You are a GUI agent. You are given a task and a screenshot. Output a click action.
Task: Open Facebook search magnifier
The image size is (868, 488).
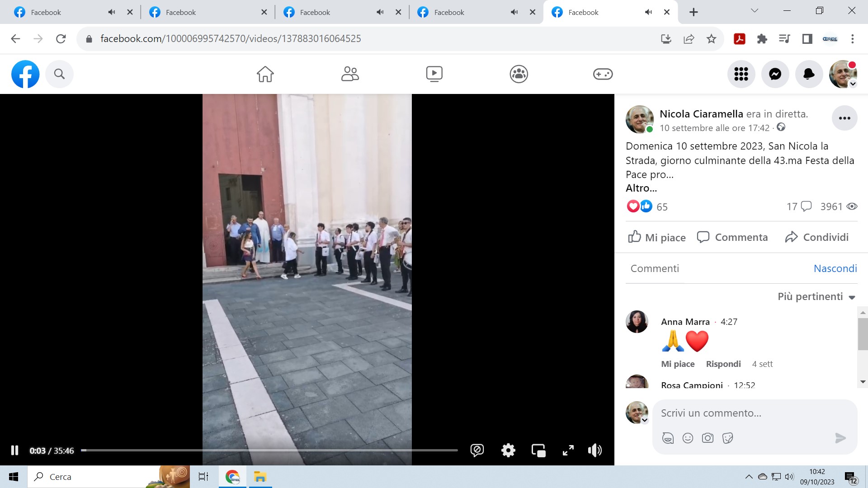click(x=59, y=74)
